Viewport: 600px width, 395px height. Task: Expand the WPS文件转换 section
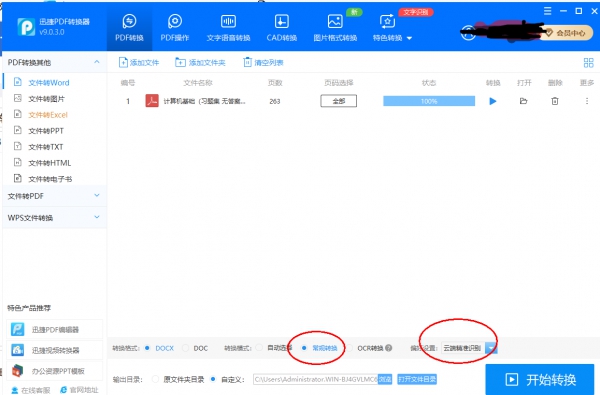point(54,217)
